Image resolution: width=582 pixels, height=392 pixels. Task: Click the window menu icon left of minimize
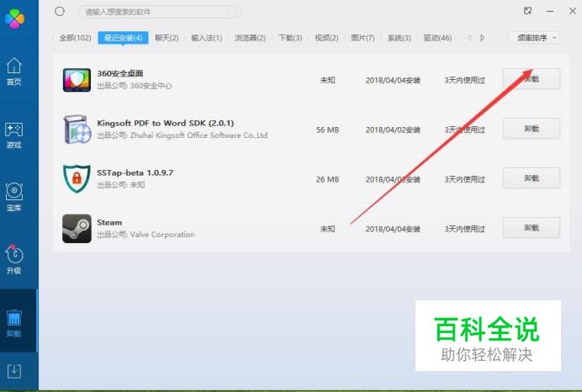pyautogui.click(x=527, y=11)
